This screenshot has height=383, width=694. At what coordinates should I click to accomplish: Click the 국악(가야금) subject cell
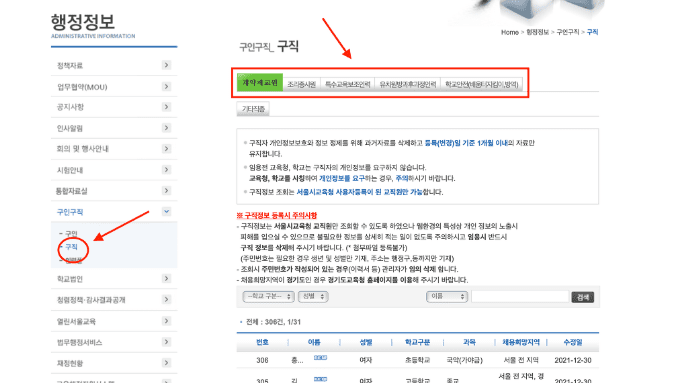tap(464, 360)
